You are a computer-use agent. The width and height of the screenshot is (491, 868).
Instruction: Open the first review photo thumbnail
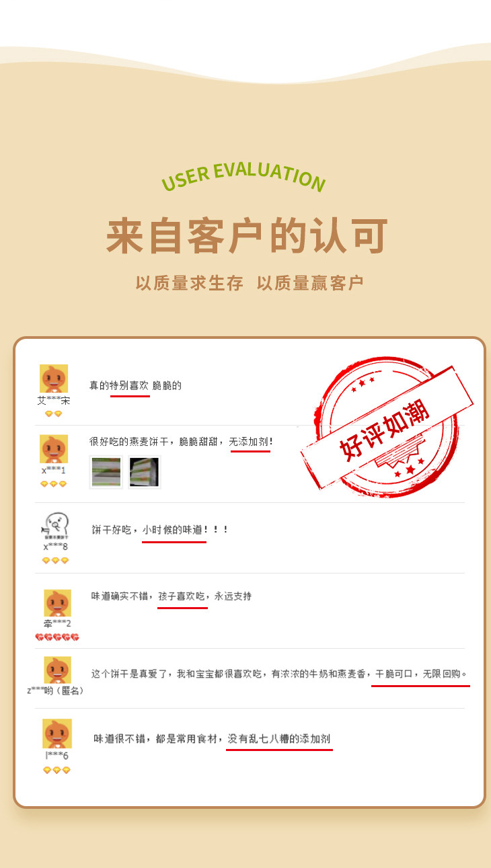pyautogui.click(x=106, y=472)
